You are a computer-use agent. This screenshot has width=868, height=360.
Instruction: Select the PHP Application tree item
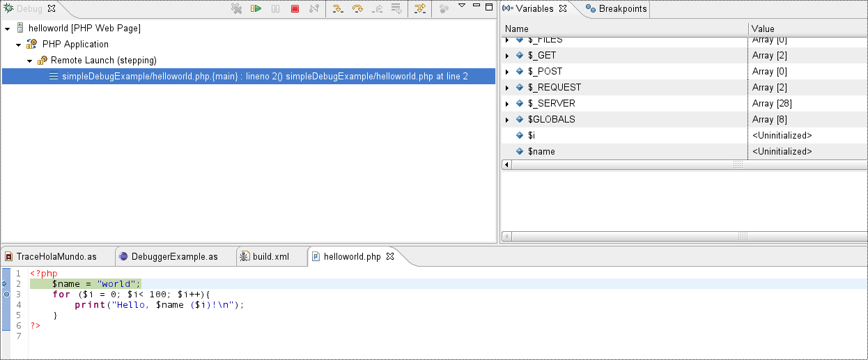point(75,45)
